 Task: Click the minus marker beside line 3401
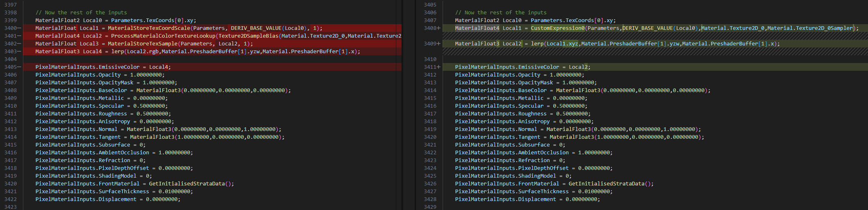click(x=19, y=36)
